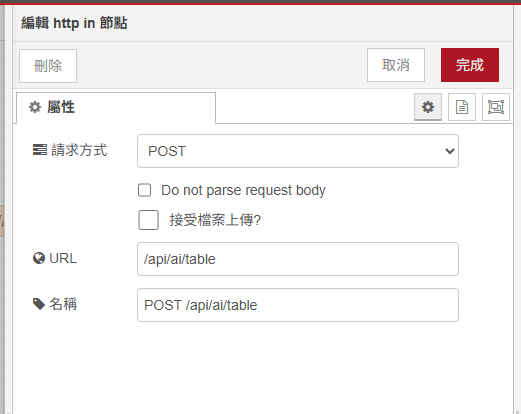Click the 刪除 button
The width and height of the screenshot is (521, 414).
tap(48, 66)
